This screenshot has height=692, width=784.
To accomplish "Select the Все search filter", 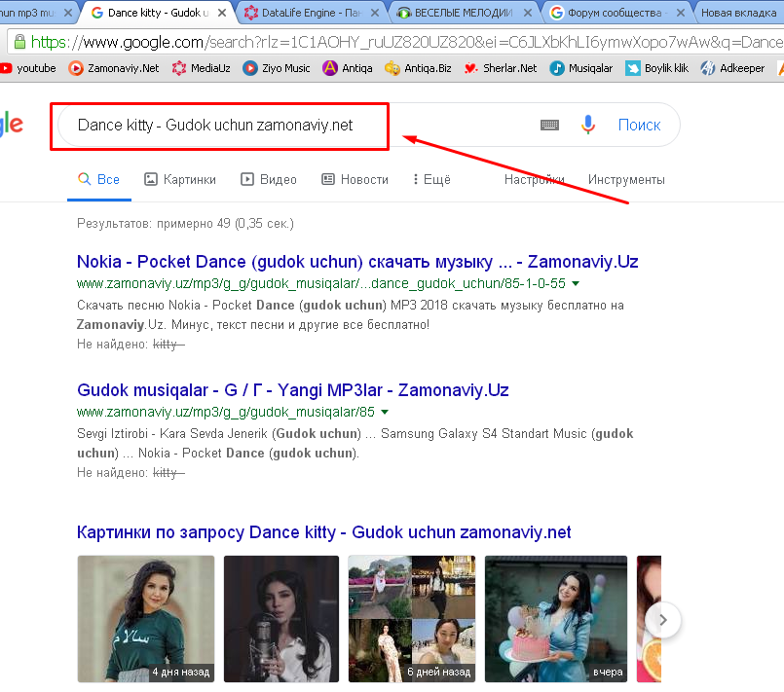I will 99,179.
